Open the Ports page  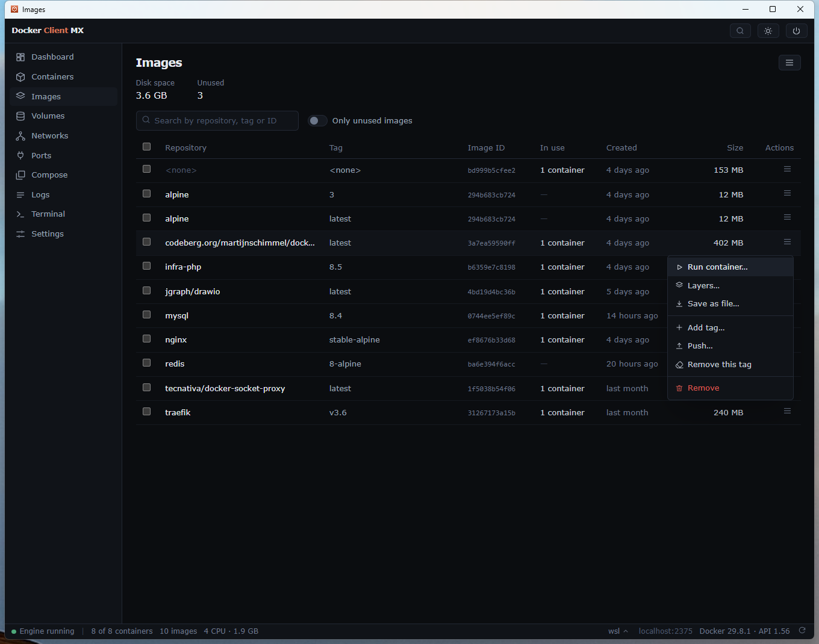pyautogui.click(x=63, y=155)
